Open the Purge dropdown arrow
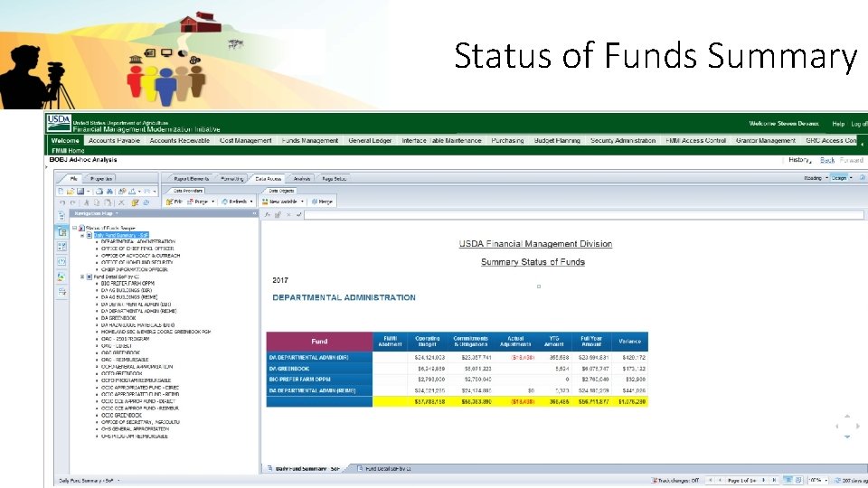 coord(213,202)
